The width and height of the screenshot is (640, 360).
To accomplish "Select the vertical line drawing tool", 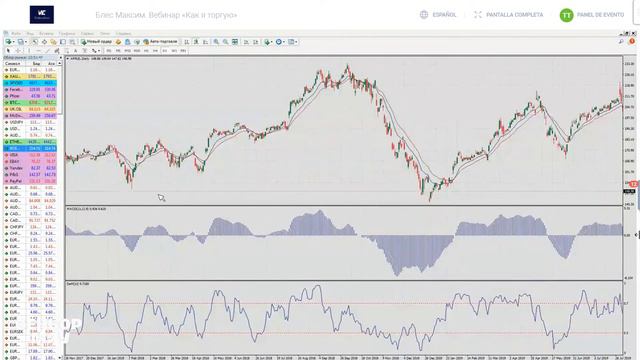I will click(x=29, y=51).
